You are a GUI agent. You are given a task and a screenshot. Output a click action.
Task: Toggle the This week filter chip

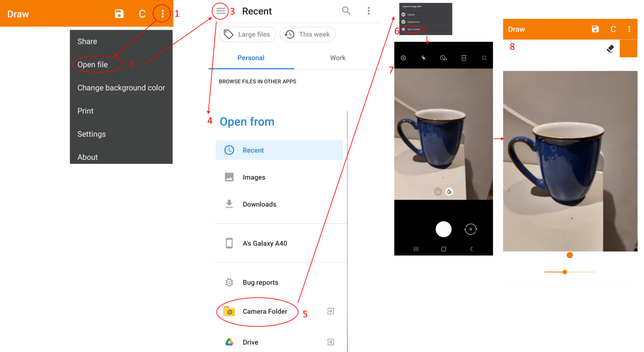[x=307, y=34]
